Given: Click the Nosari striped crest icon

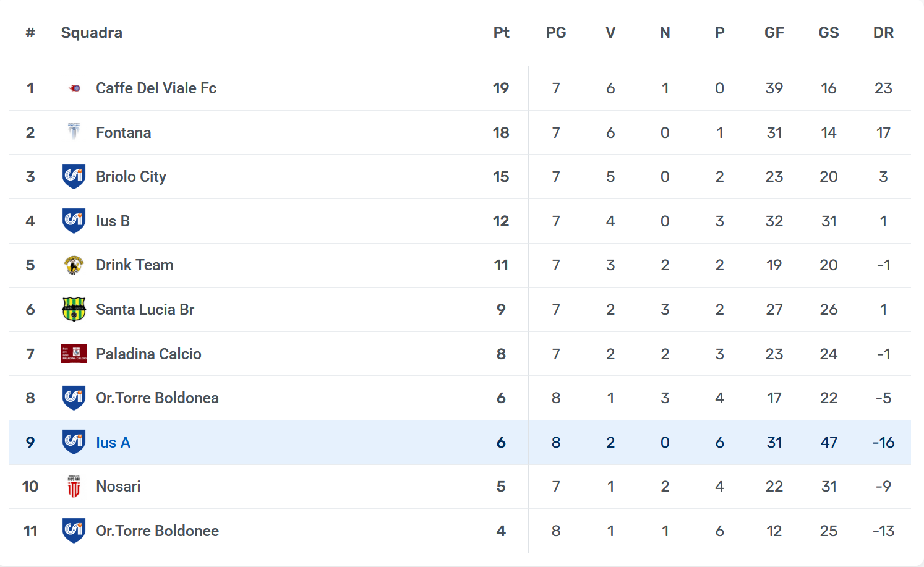Looking at the screenshot, I should (x=74, y=487).
